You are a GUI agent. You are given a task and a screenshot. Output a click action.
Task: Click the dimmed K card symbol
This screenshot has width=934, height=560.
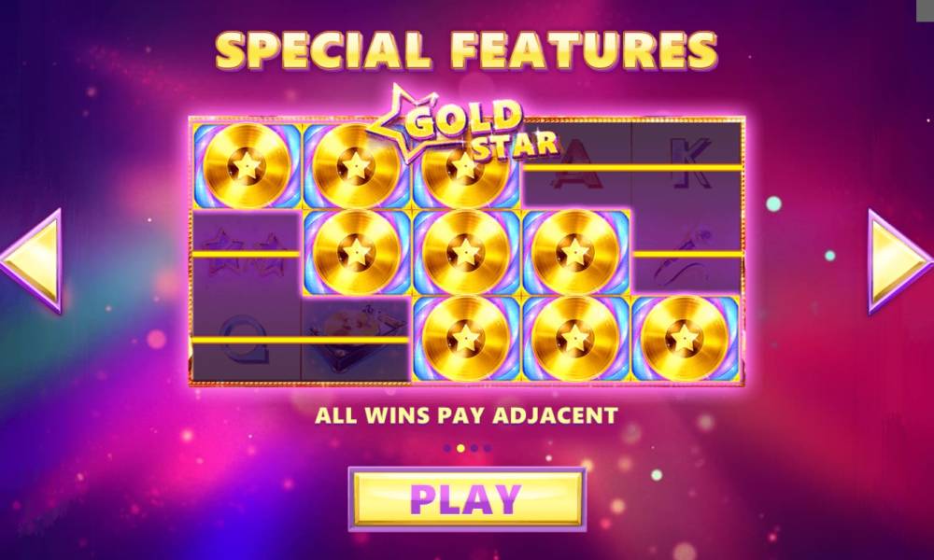(x=690, y=163)
